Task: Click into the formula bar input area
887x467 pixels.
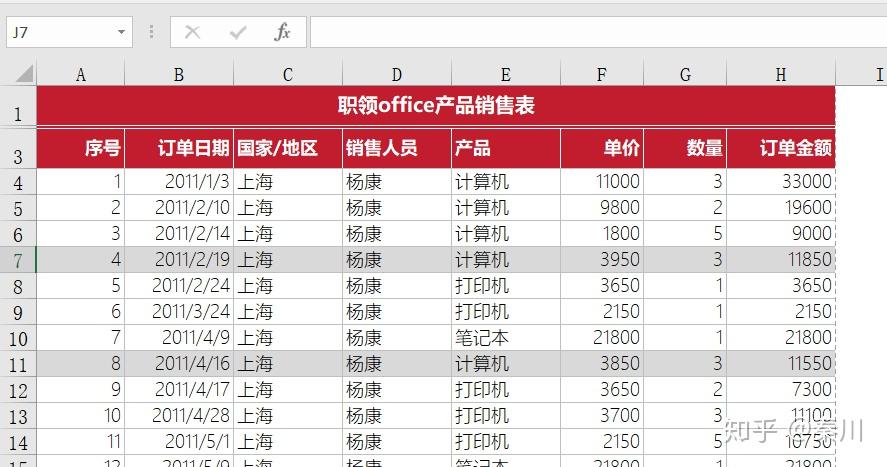Action: [x=598, y=32]
